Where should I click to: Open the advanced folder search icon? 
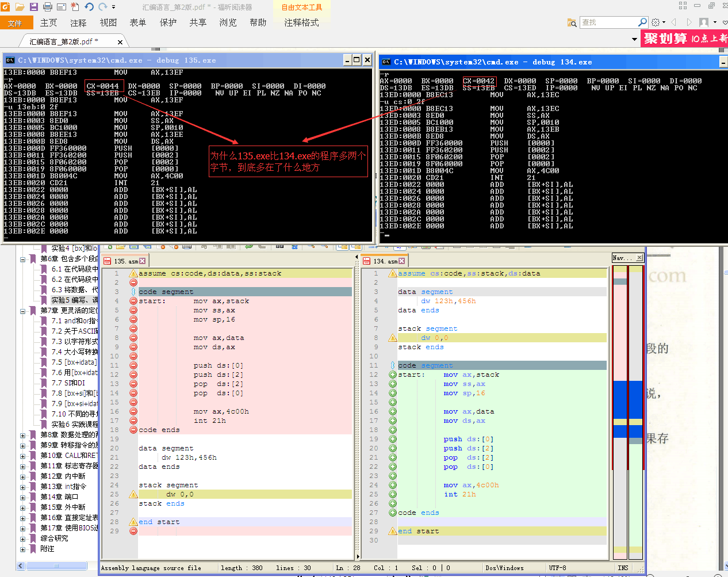click(572, 22)
